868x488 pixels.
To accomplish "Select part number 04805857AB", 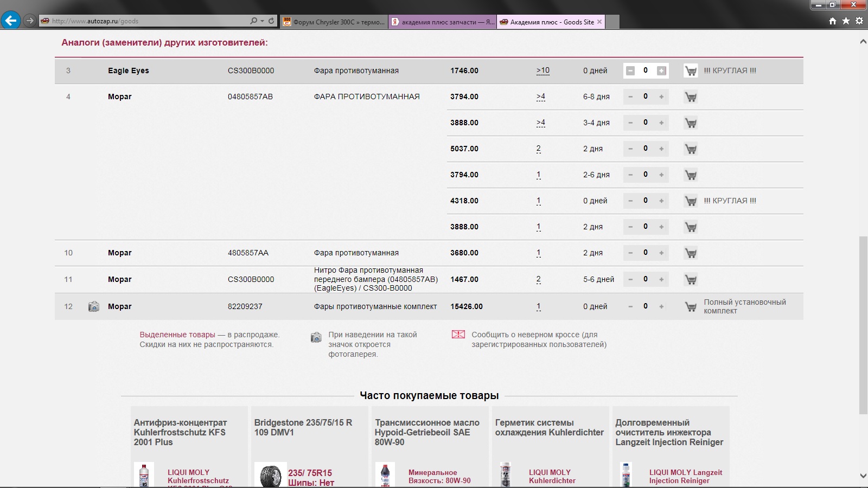I will (250, 97).
